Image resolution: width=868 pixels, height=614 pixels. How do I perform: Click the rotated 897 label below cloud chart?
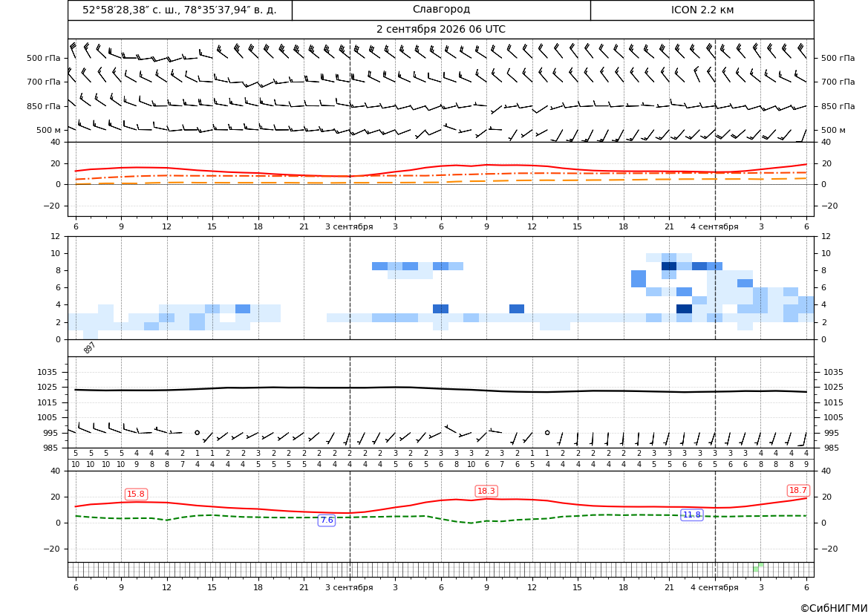pyautogui.click(x=90, y=347)
